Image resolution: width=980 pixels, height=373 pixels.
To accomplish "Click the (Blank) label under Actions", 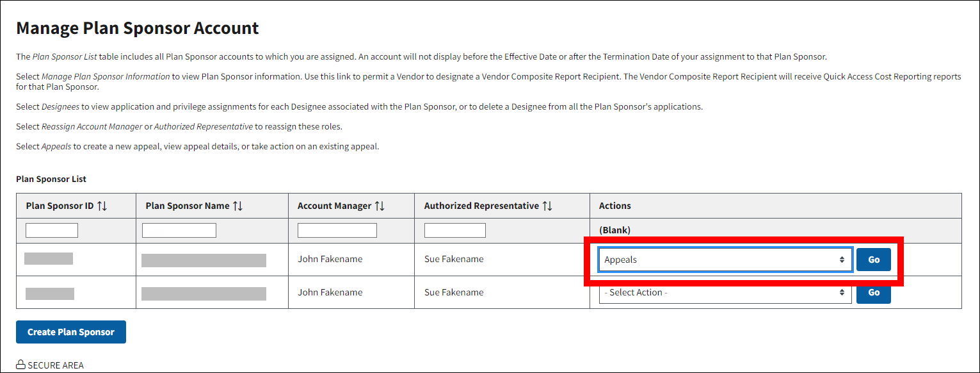I will tap(615, 230).
